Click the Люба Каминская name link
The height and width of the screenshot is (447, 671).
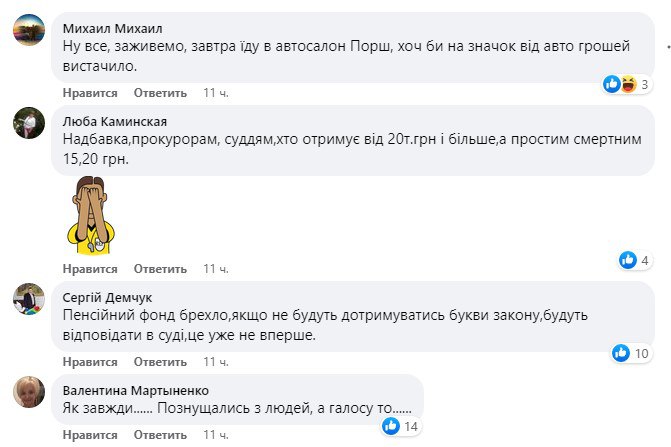(x=113, y=119)
